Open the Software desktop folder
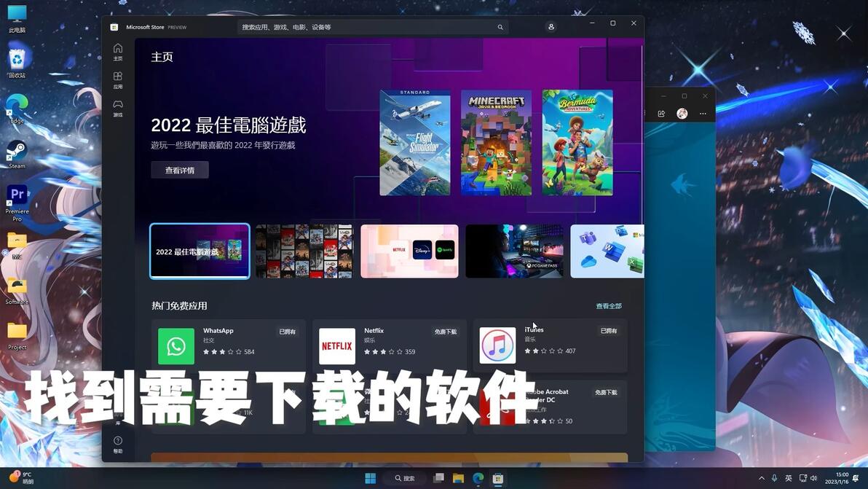The width and height of the screenshot is (868, 489). coord(17,291)
